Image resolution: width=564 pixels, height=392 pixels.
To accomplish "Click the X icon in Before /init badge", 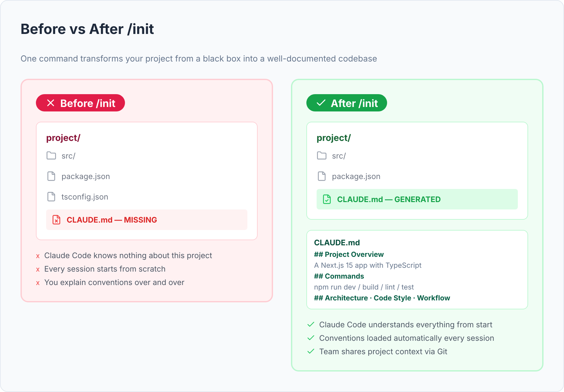I will 51,103.
